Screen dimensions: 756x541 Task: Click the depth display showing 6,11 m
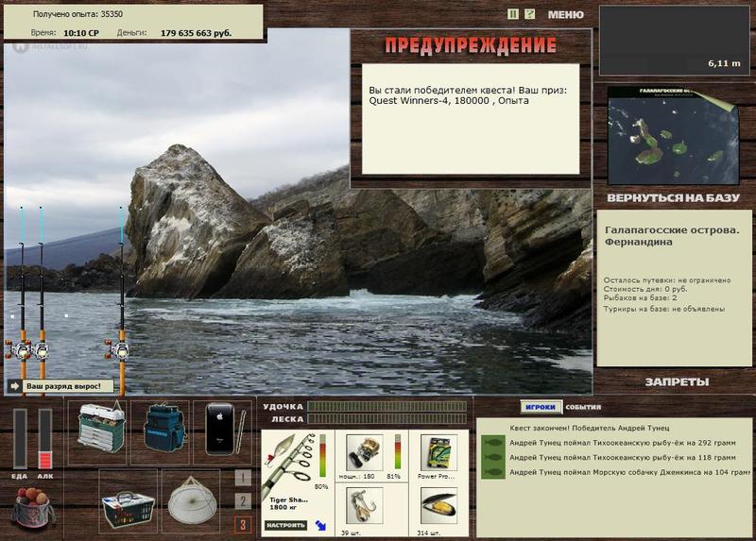pyautogui.click(x=674, y=41)
